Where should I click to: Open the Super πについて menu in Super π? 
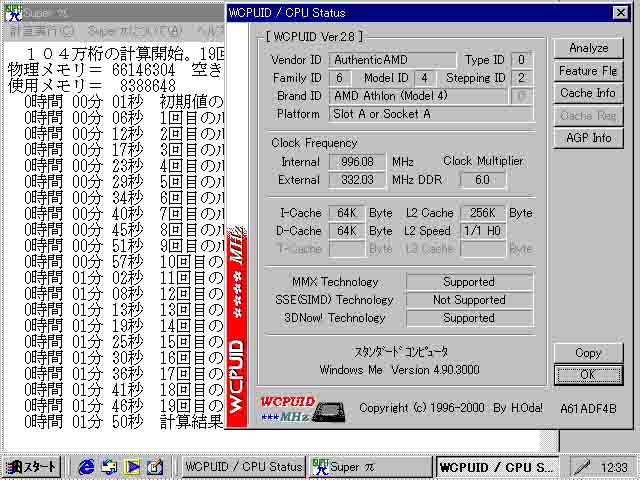[x=135, y=31]
